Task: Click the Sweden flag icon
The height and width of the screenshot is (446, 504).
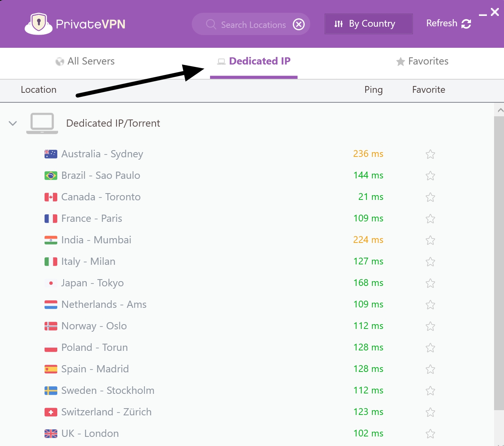Action: (51, 391)
